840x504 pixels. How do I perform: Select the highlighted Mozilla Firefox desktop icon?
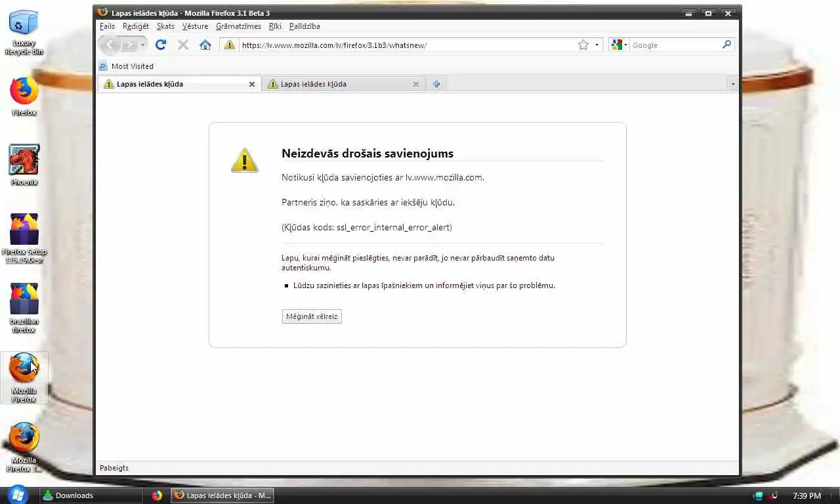coord(24,378)
